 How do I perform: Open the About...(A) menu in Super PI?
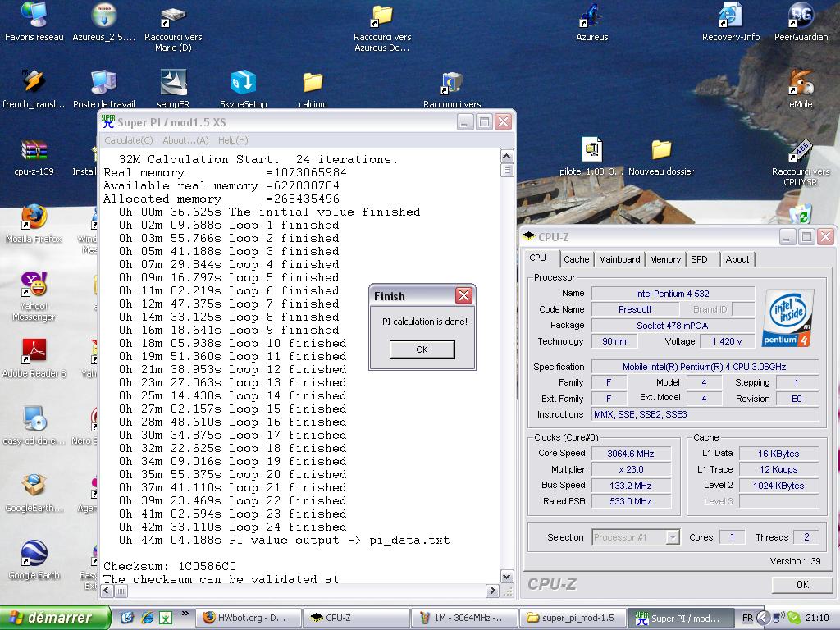[185, 140]
